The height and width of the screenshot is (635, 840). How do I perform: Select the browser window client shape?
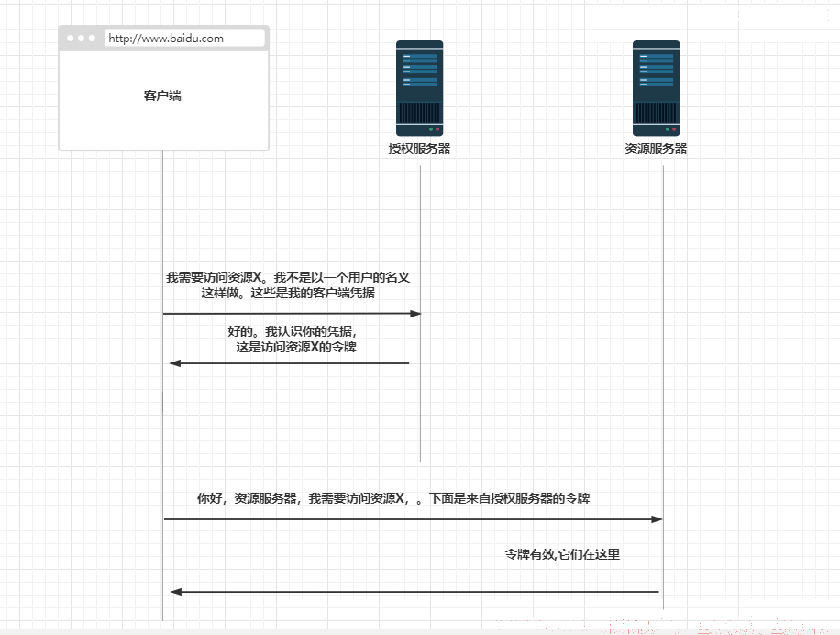coord(163,88)
